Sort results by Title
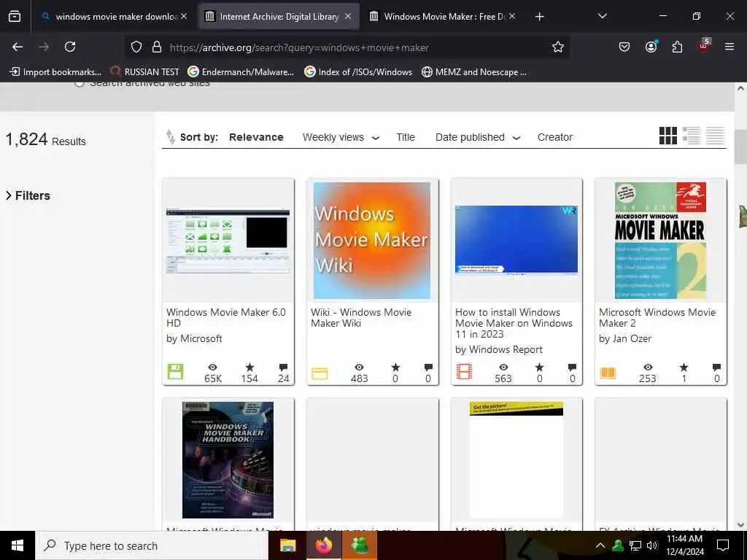 click(406, 137)
